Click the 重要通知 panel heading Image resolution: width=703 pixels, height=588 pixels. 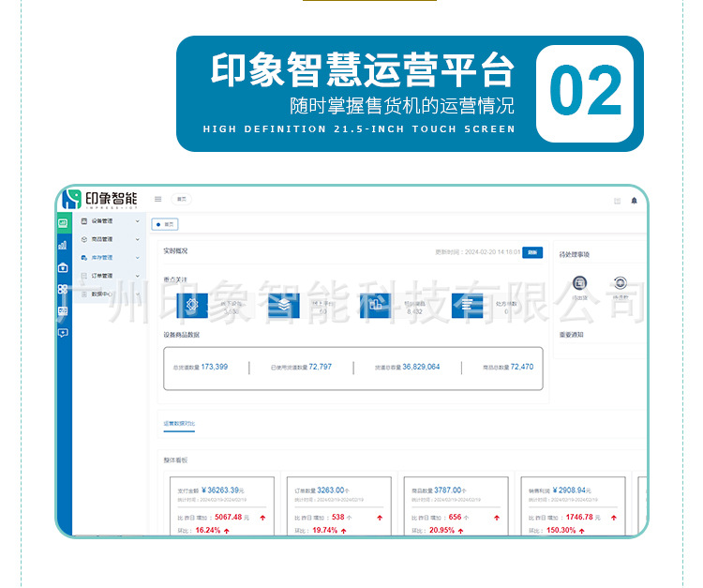click(x=571, y=335)
